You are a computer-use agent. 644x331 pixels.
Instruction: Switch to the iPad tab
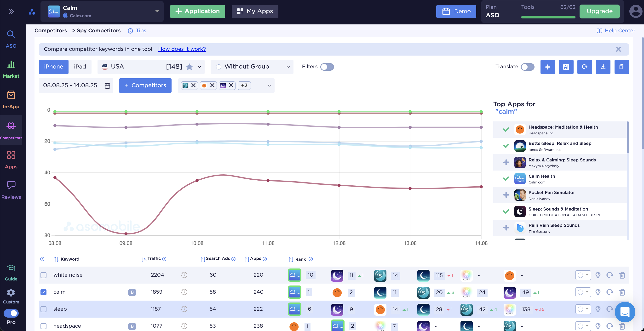click(x=80, y=67)
